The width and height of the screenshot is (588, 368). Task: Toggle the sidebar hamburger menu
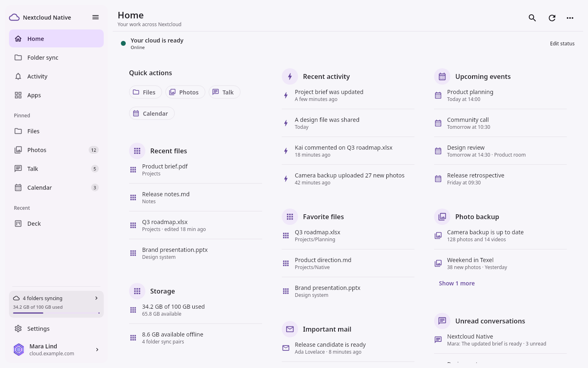pos(96,17)
